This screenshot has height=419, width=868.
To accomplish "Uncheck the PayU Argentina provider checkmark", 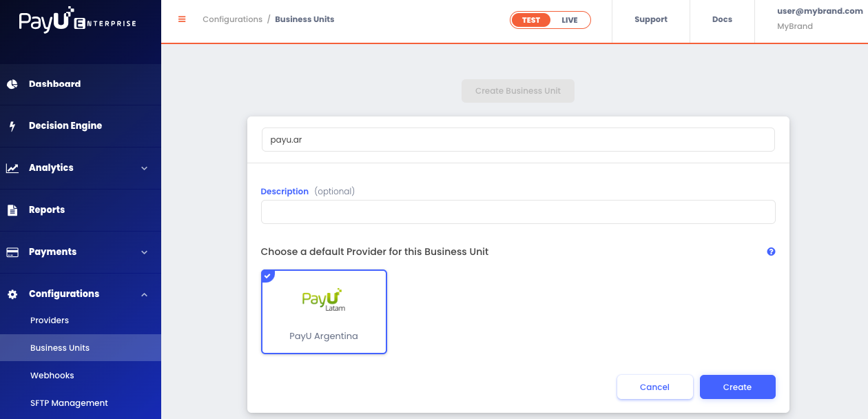I will 267,276.
